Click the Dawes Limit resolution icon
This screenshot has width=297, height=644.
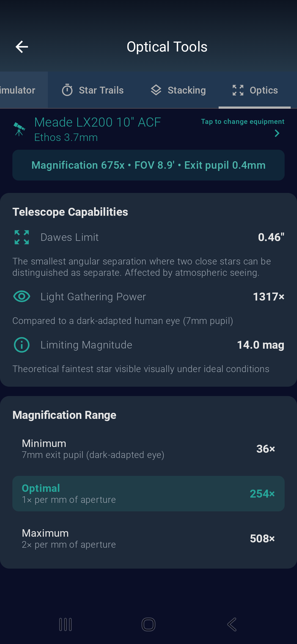21,237
